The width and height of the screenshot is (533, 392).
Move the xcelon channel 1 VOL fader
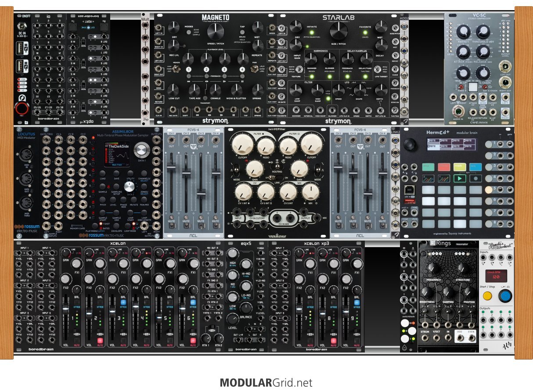[66, 310]
